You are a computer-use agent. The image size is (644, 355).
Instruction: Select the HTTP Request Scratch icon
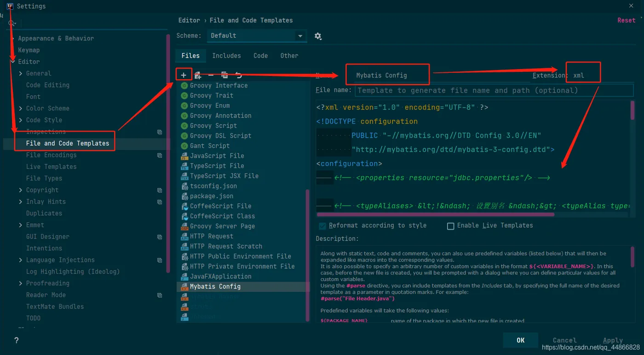coord(184,246)
